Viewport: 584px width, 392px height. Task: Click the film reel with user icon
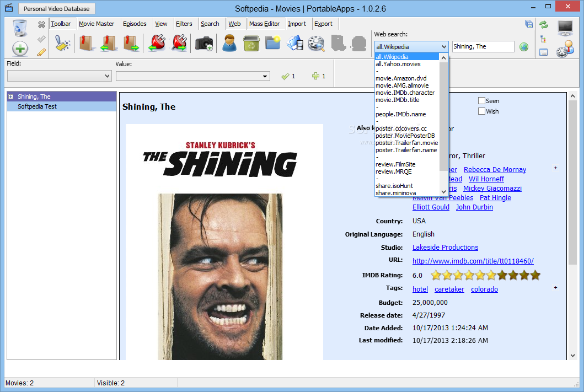[565, 49]
